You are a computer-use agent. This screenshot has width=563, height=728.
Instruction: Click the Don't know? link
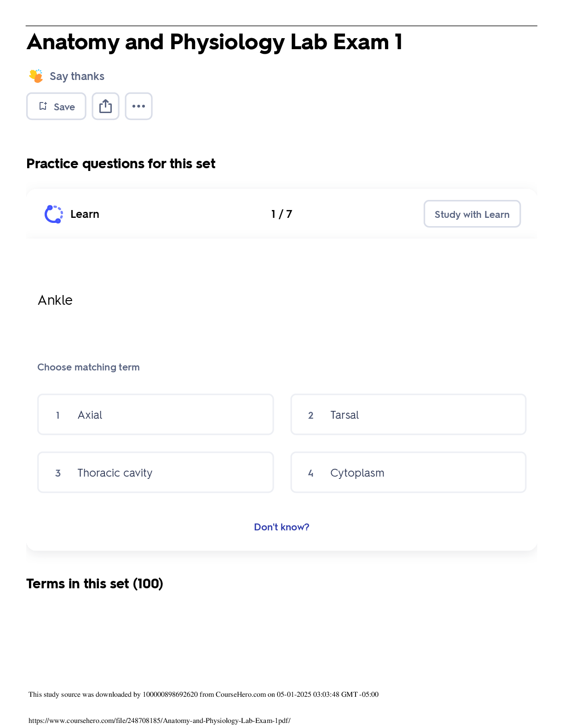point(281,527)
